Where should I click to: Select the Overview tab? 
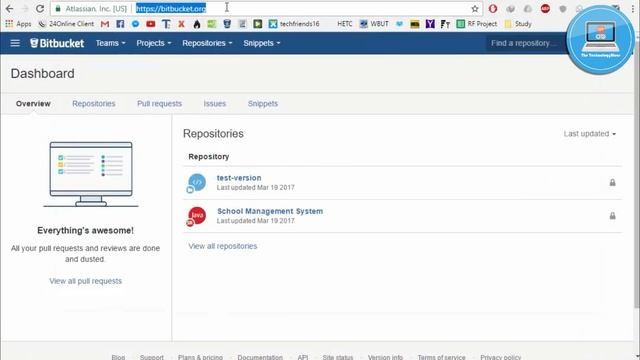33,104
